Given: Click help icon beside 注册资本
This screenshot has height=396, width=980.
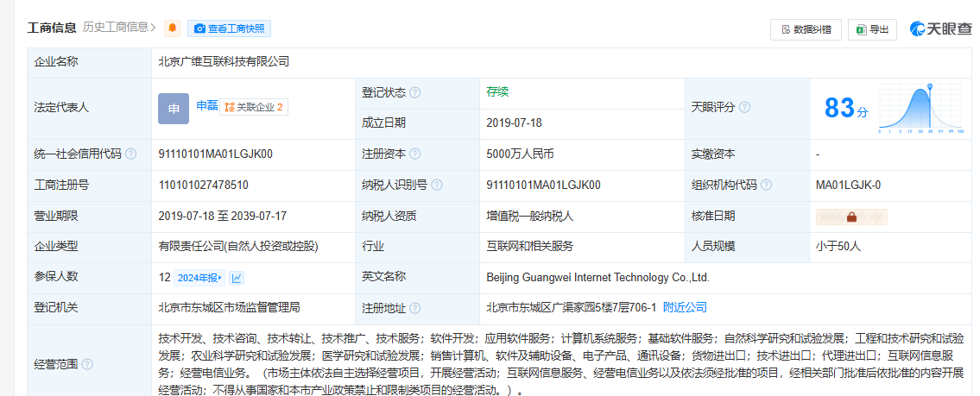Looking at the screenshot, I should coord(415,154).
